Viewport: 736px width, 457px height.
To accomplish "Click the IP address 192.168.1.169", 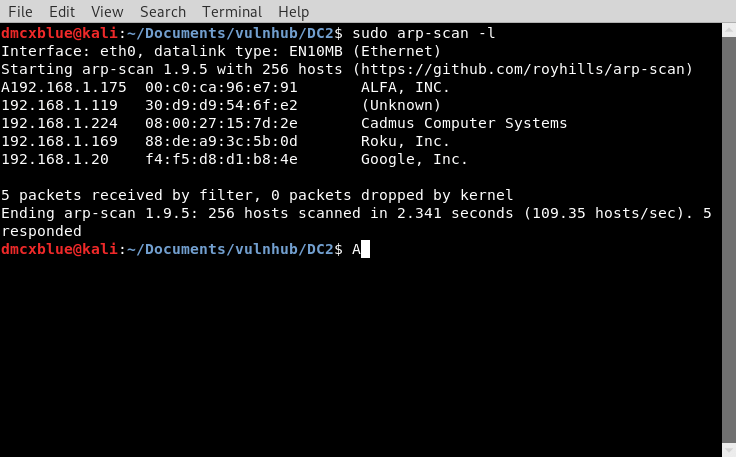I will pos(59,141).
